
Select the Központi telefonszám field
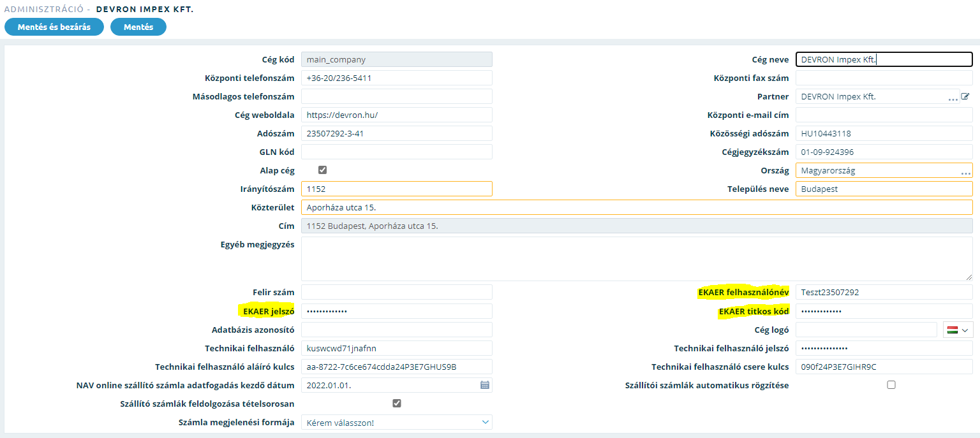pos(397,78)
